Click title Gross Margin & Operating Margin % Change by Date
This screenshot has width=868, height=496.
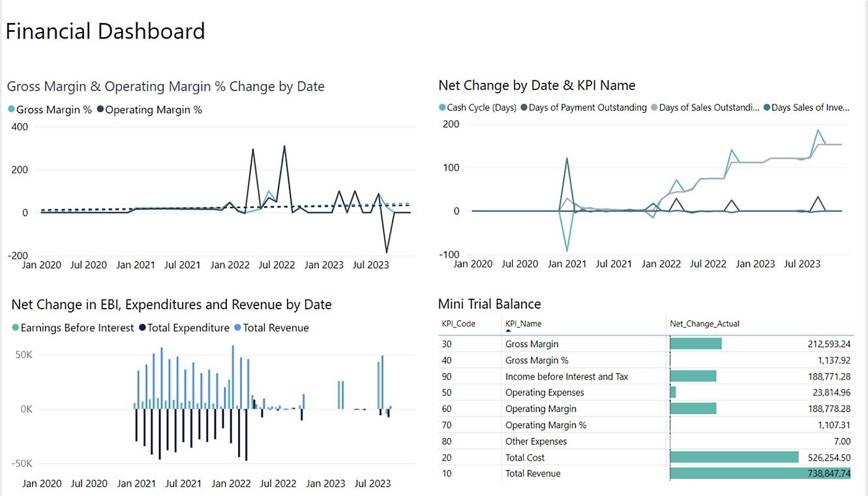(166, 86)
